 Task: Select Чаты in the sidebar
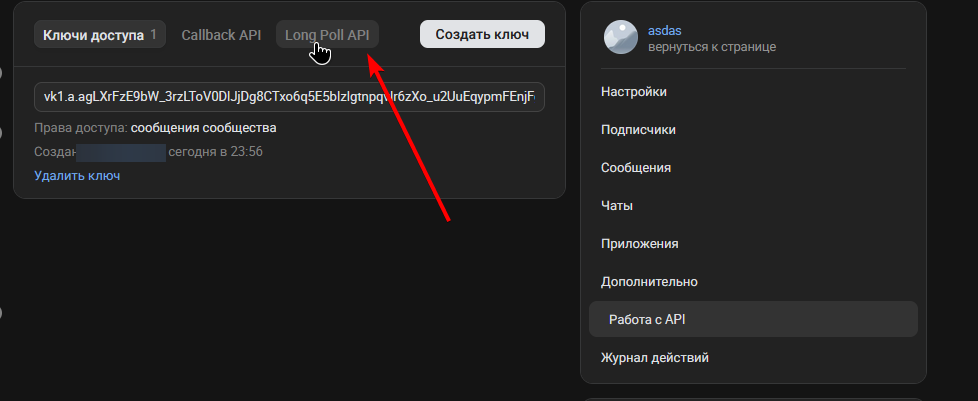(617, 206)
